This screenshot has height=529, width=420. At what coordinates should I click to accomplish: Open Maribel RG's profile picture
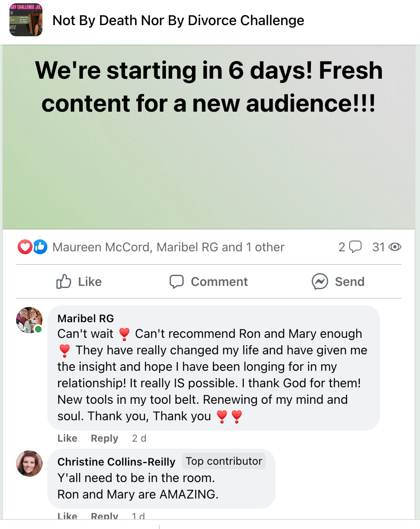(x=29, y=320)
